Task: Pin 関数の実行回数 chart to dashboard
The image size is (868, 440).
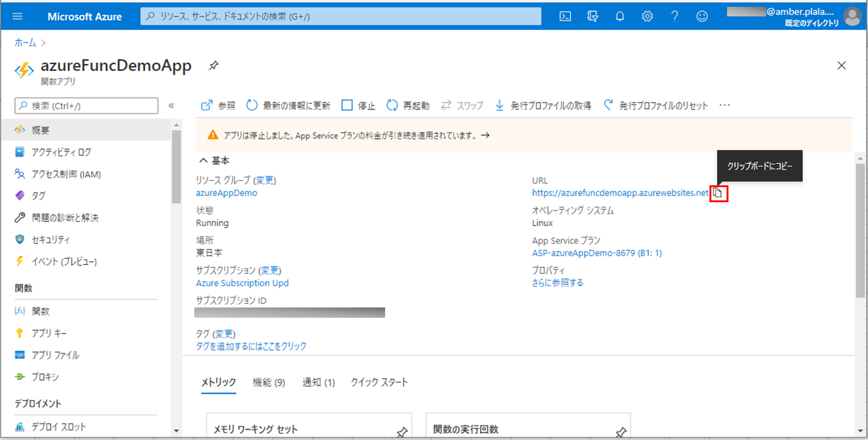Action: tap(621, 431)
